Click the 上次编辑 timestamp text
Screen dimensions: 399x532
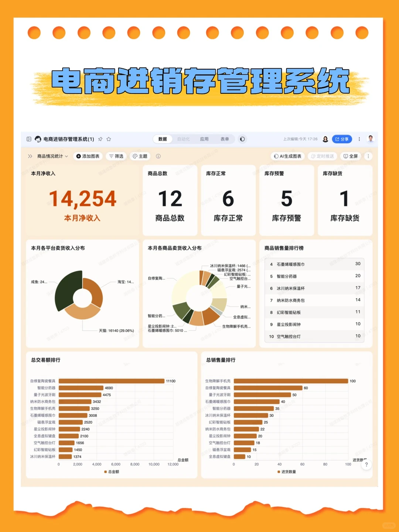[x=300, y=139]
